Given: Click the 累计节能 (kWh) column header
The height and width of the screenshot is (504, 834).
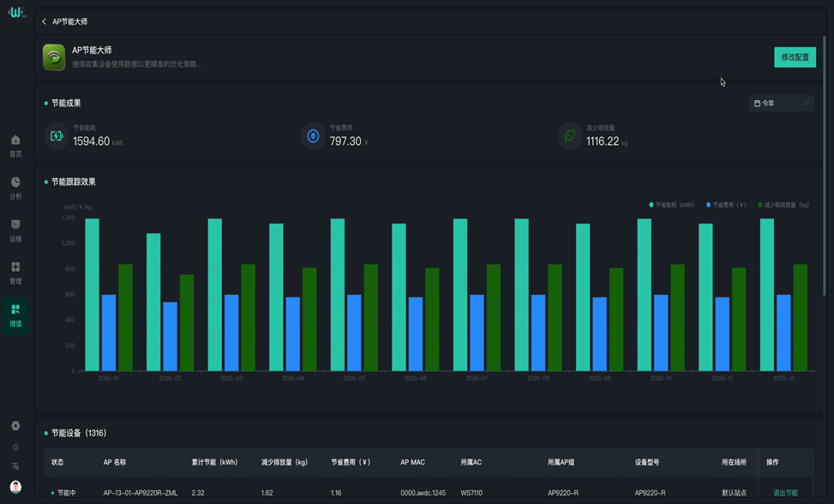Looking at the screenshot, I should point(214,462).
